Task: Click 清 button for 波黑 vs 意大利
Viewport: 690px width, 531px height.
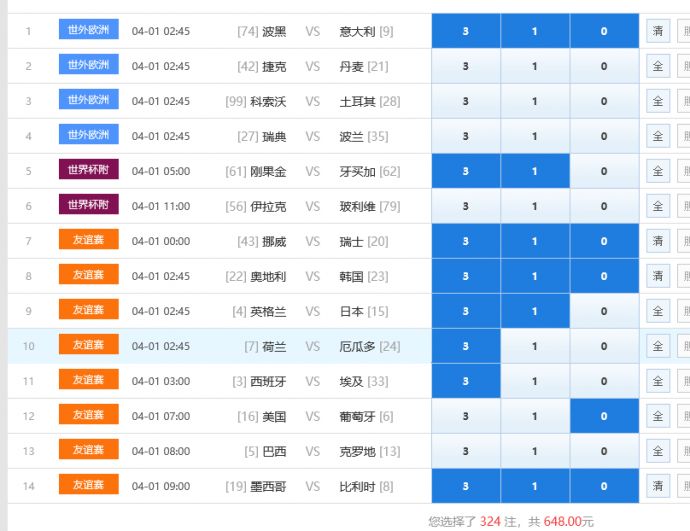Action: [657, 31]
